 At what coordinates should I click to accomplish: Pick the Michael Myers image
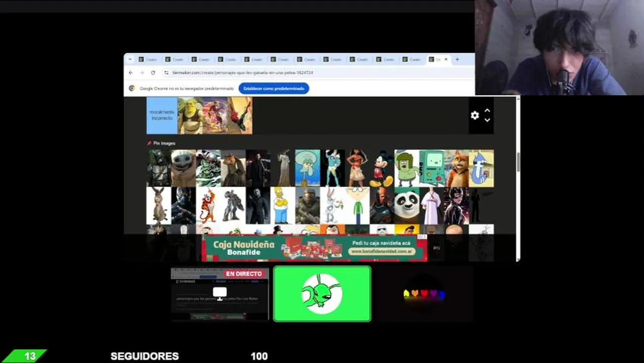(258, 206)
